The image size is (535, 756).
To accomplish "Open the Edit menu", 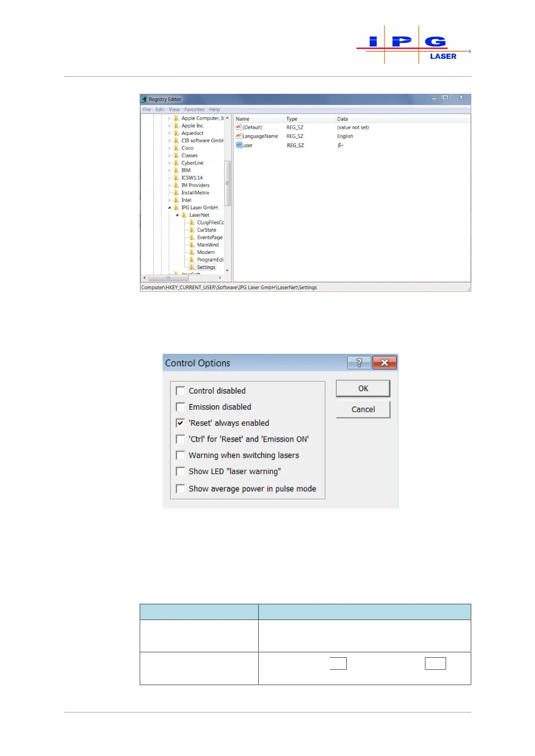I will click(x=160, y=110).
